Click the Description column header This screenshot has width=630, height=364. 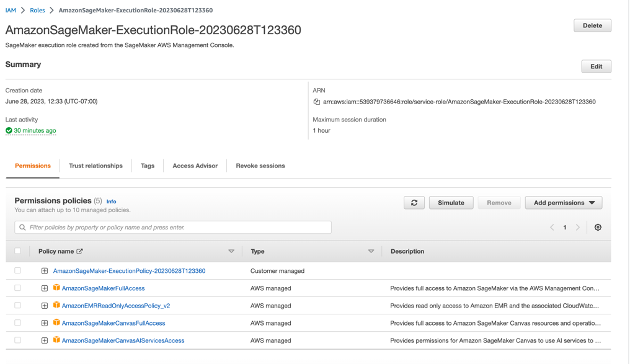[x=407, y=251]
